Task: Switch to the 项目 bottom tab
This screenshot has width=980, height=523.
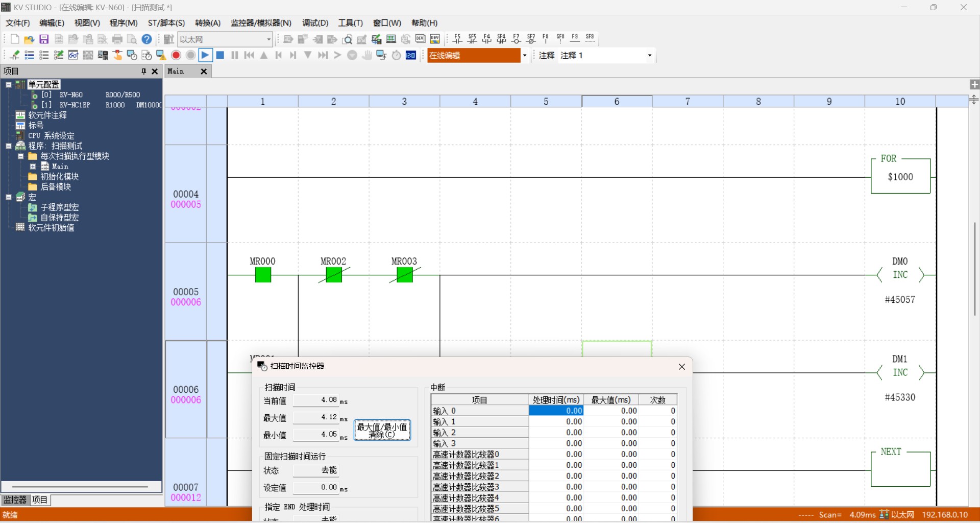Action: (x=40, y=500)
